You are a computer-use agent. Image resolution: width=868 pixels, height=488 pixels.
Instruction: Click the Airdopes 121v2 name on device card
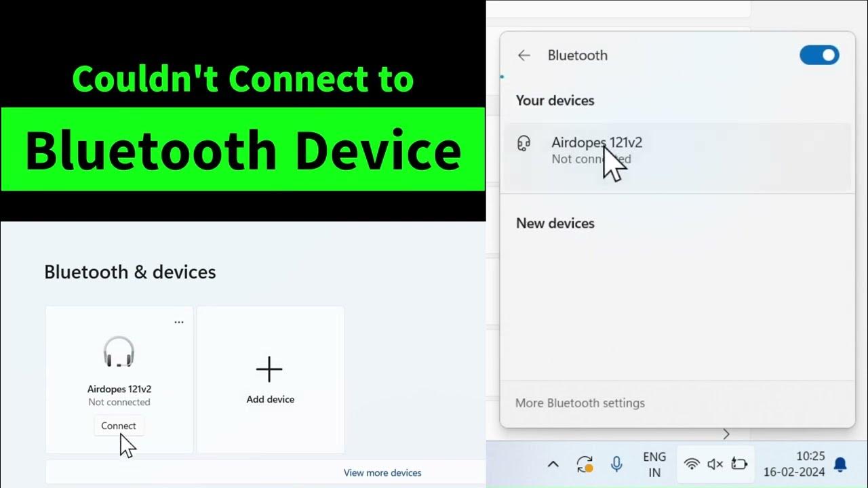[x=119, y=389]
